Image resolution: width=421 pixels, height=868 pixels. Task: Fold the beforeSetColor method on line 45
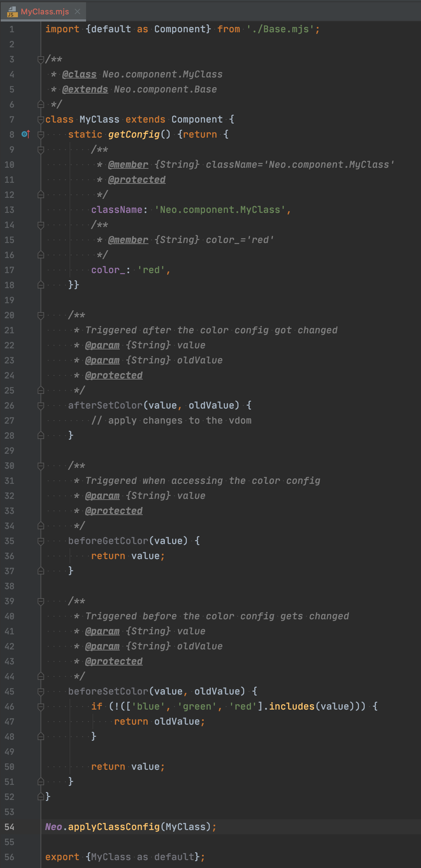pos(41,691)
